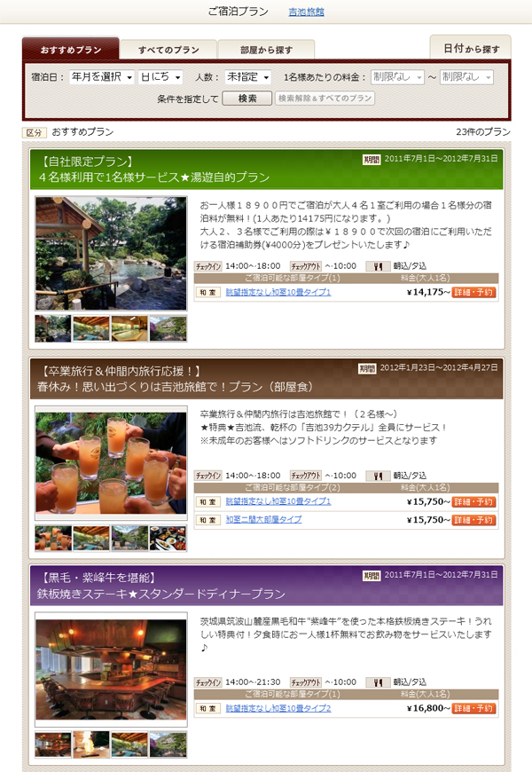Image resolution: width=532 pixels, height=772 pixels.
Task: Click the 4名様利用で1名様サービス plan title
Action: (153, 177)
